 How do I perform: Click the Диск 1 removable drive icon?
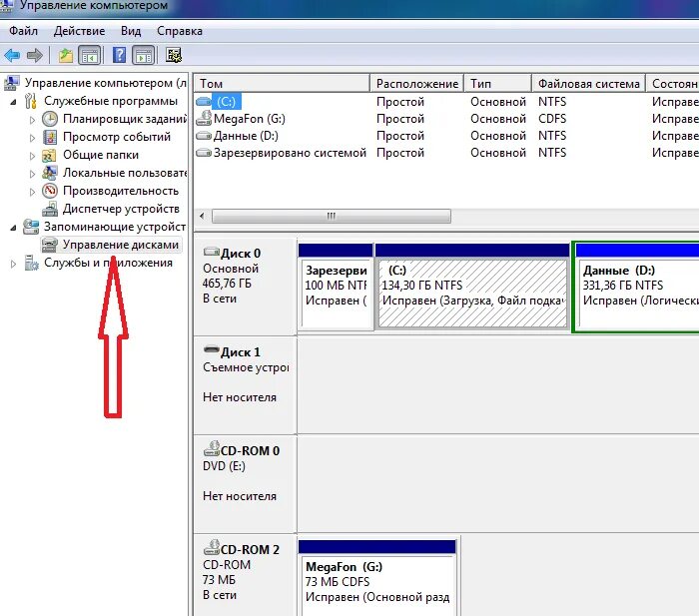coord(212,349)
